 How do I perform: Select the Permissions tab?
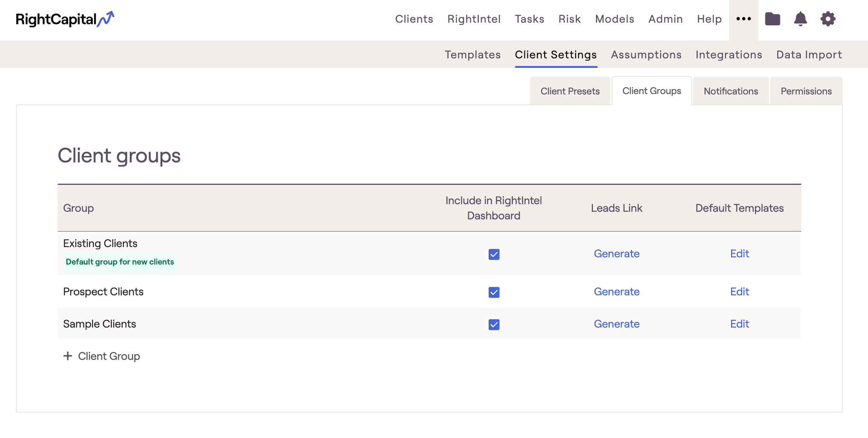tap(806, 91)
